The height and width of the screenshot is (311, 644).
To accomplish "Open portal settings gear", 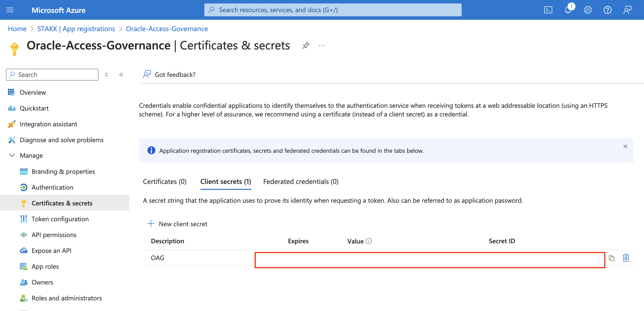I will 588,10.
